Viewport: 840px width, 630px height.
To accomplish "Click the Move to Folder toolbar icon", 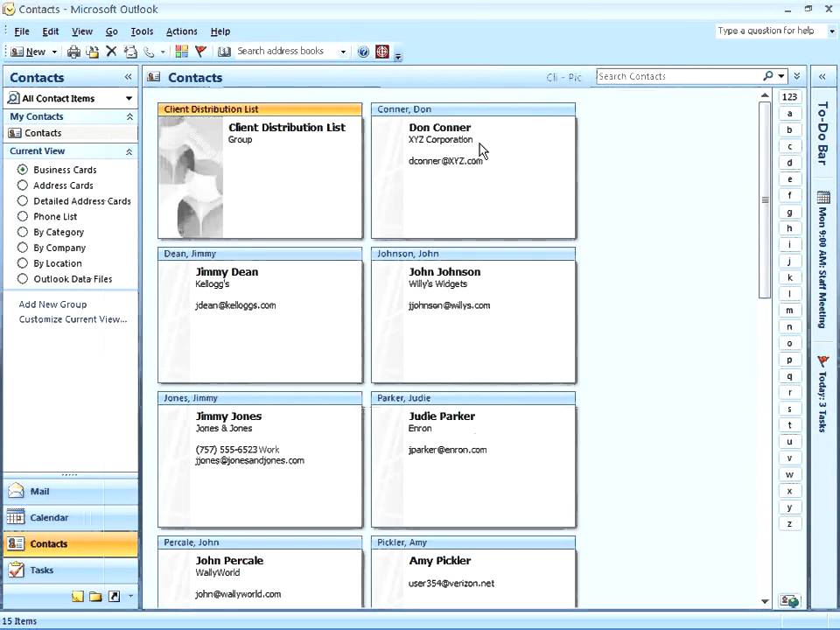I will click(93, 52).
